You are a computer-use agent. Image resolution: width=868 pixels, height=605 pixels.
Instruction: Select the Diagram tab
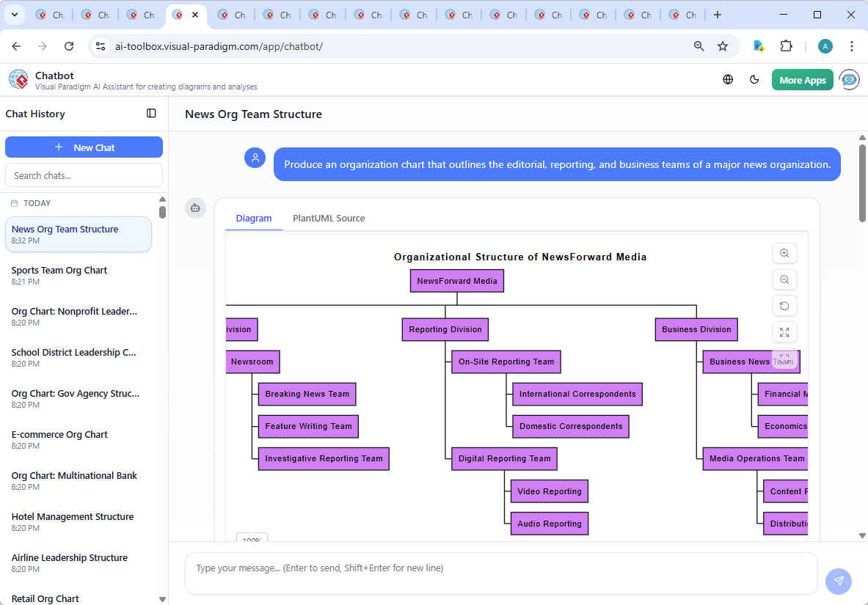click(x=254, y=218)
